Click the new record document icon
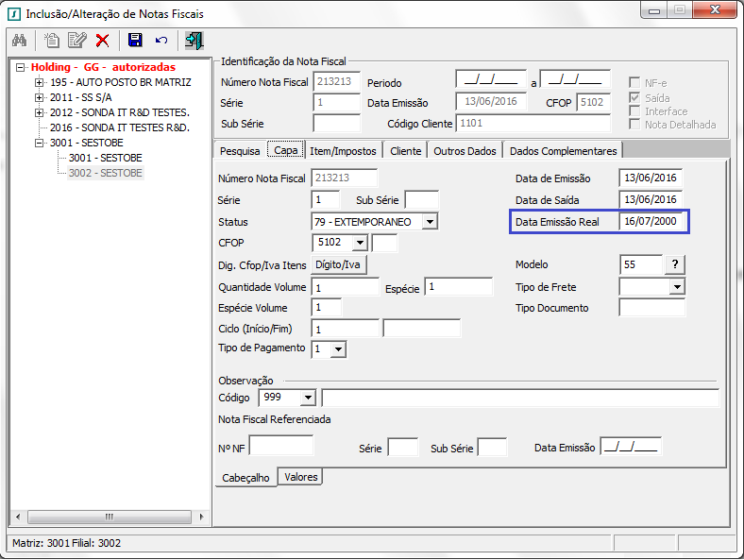Image resolution: width=744 pixels, height=560 pixels. [52, 40]
